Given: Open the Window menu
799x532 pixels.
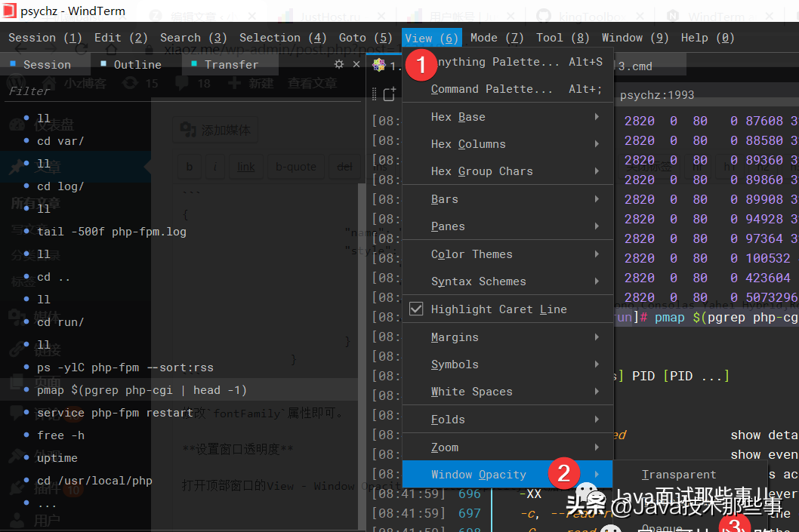Looking at the screenshot, I should coord(635,38).
